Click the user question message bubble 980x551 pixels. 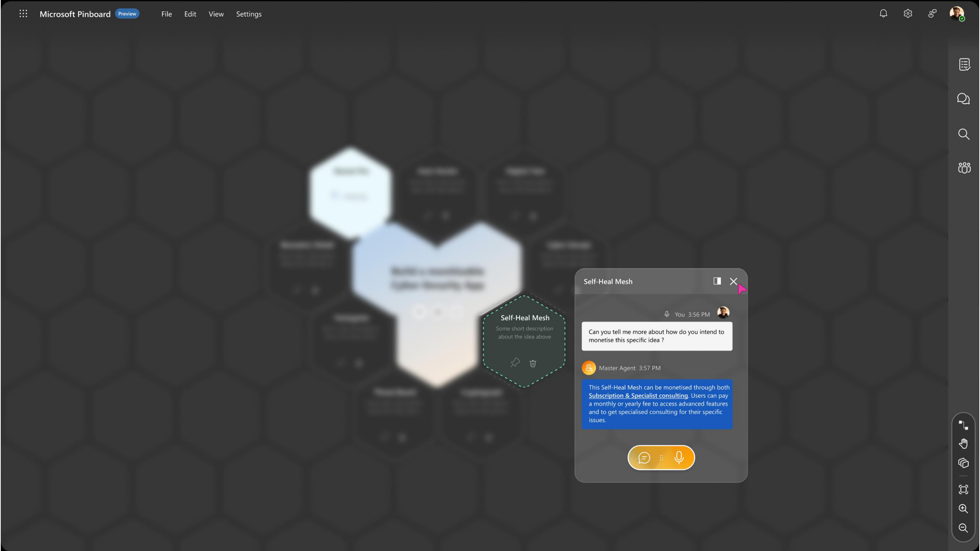[x=657, y=336]
